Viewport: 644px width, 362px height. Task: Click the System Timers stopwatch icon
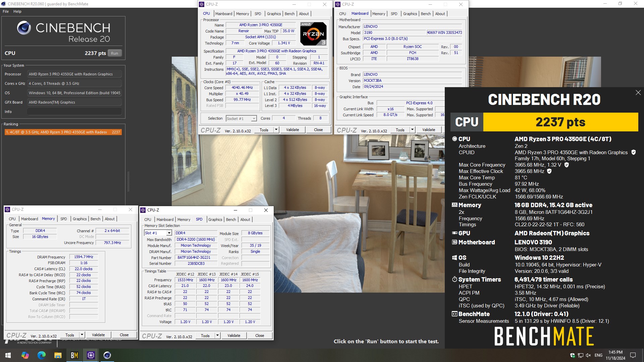[454, 279]
